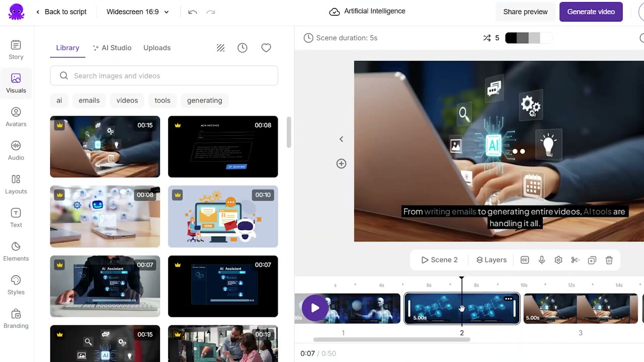
Task: Click the Generate video button
Action: (x=591, y=12)
